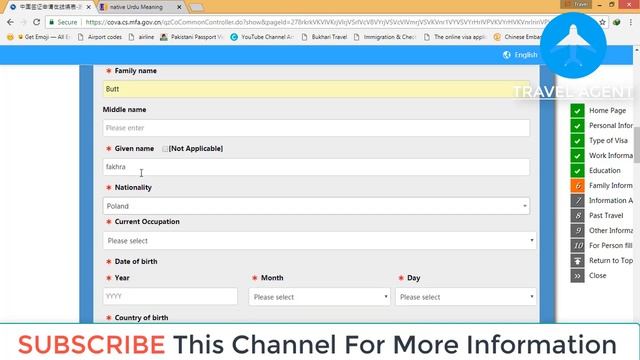This screenshot has width=640, height=360.
Task: Open The online visa application bookmark
Action: tap(455, 37)
